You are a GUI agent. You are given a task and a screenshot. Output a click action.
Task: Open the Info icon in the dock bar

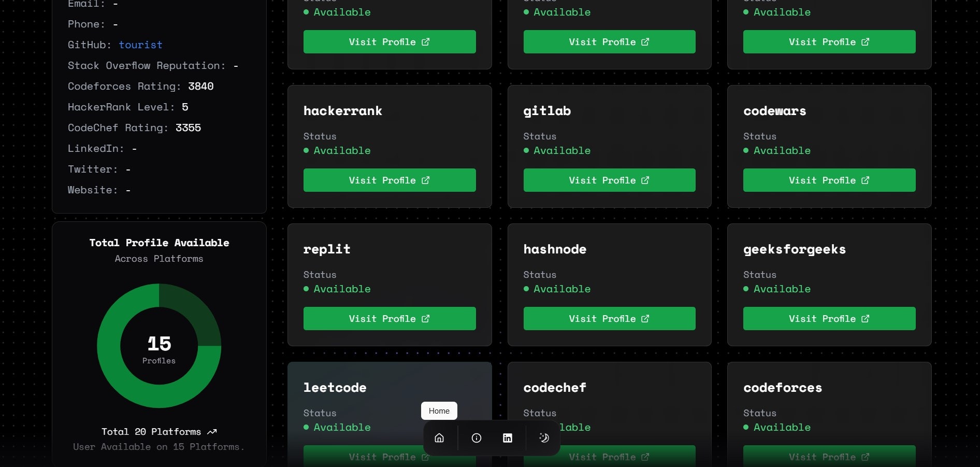coord(475,438)
